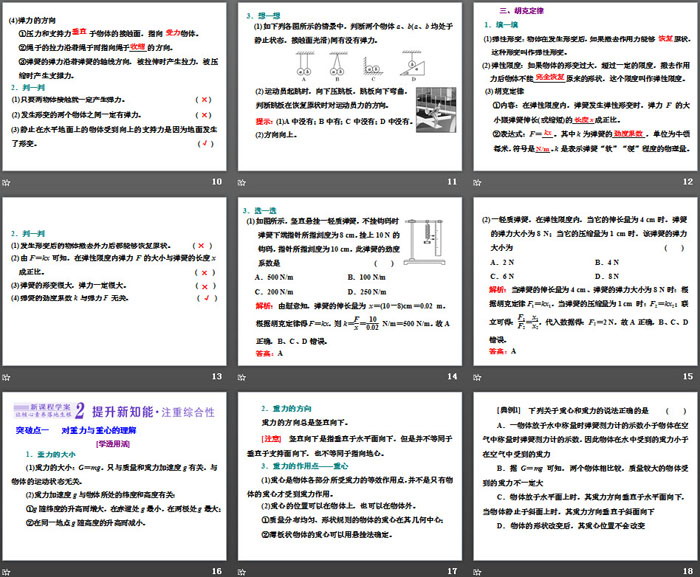Click slide number 12 label
This screenshot has width=700, height=577.
(688, 182)
